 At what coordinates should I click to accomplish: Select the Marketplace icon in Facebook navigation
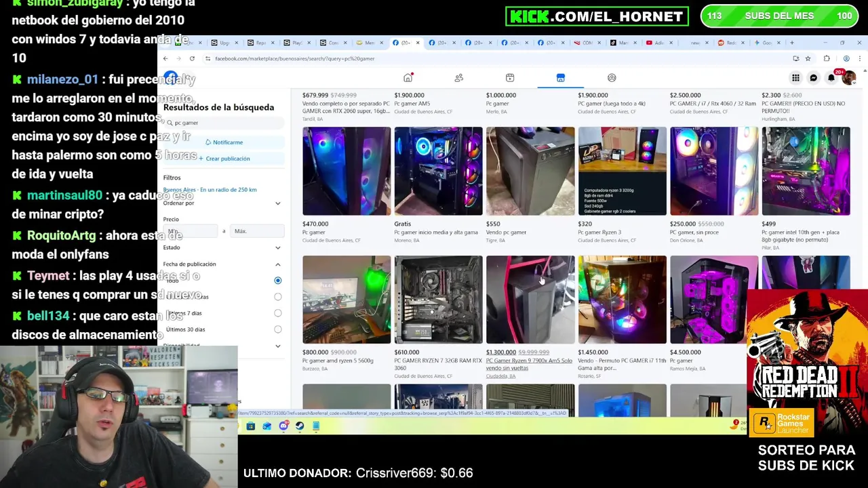pyautogui.click(x=561, y=78)
